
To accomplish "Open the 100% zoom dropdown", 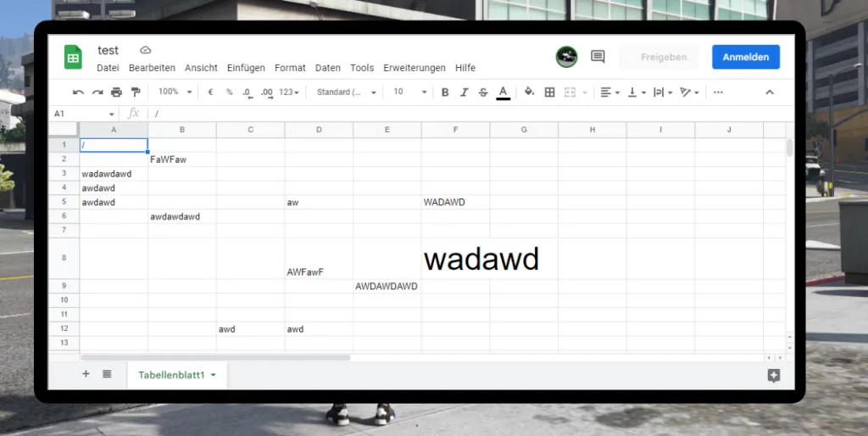I will (175, 92).
